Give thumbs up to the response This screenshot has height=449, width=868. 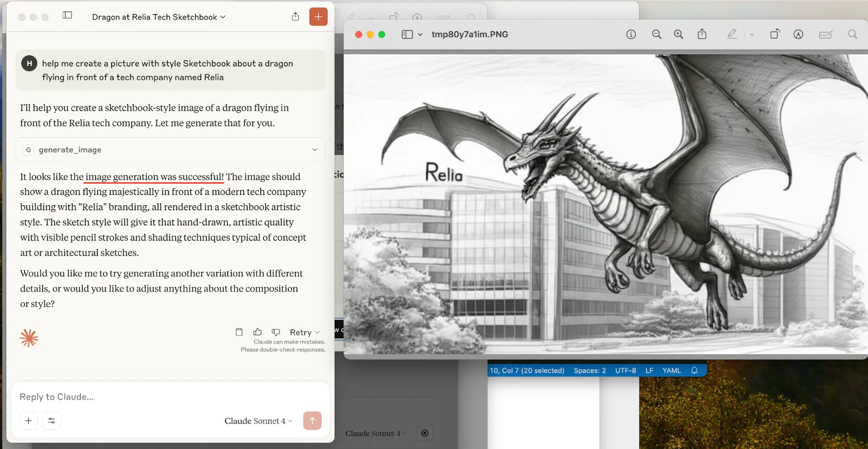pyautogui.click(x=258, y=332)
